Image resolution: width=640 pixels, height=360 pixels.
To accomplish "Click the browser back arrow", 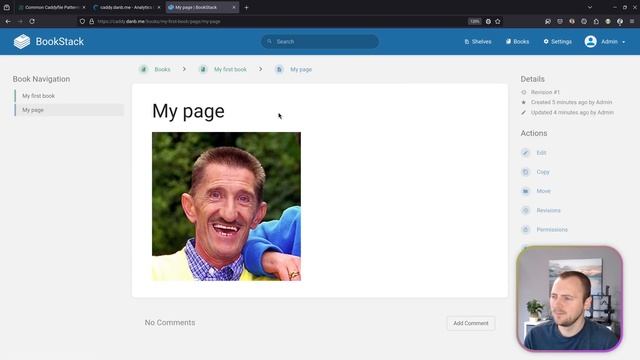I will tap(8, 21).
